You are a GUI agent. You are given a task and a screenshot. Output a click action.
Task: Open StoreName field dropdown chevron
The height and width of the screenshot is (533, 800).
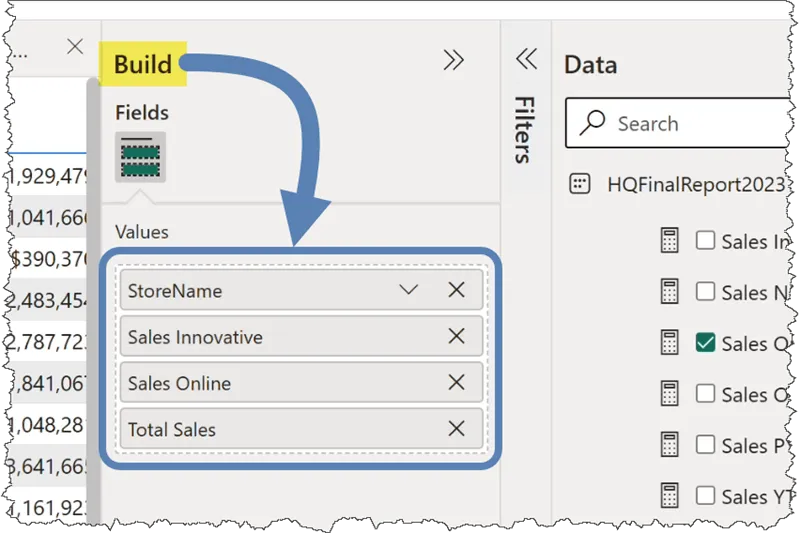[408, 291]
